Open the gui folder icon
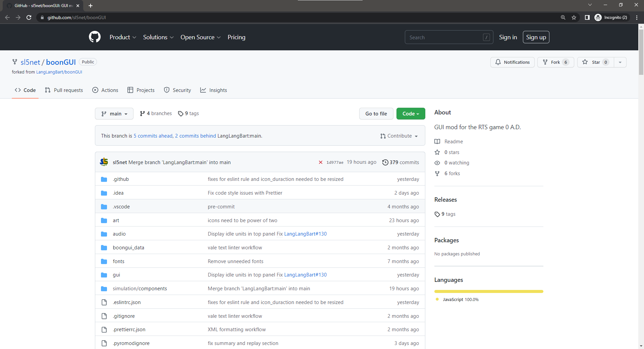Image resolution: width=644 pixels, height=349 pixels. (104, 275)
